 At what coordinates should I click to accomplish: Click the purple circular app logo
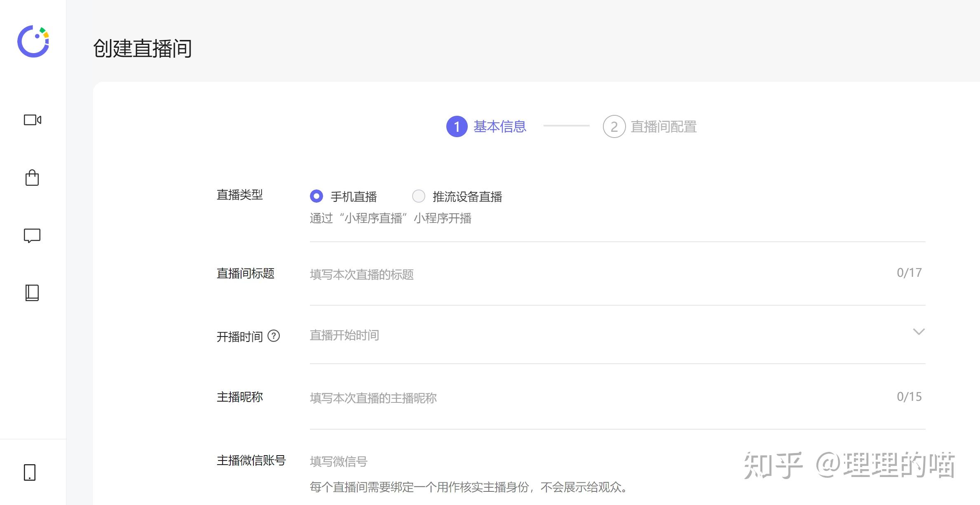[x=33, y=41]
